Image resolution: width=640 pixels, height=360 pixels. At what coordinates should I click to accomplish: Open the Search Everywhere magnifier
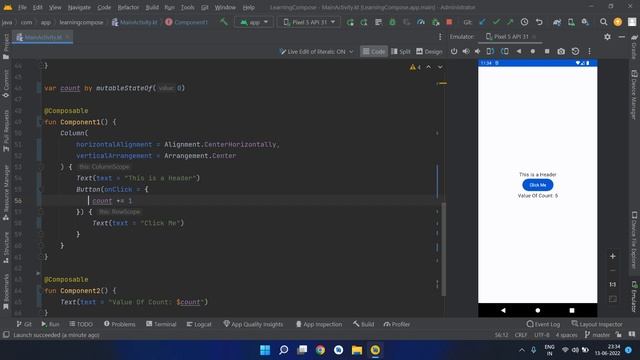point(603,22)
